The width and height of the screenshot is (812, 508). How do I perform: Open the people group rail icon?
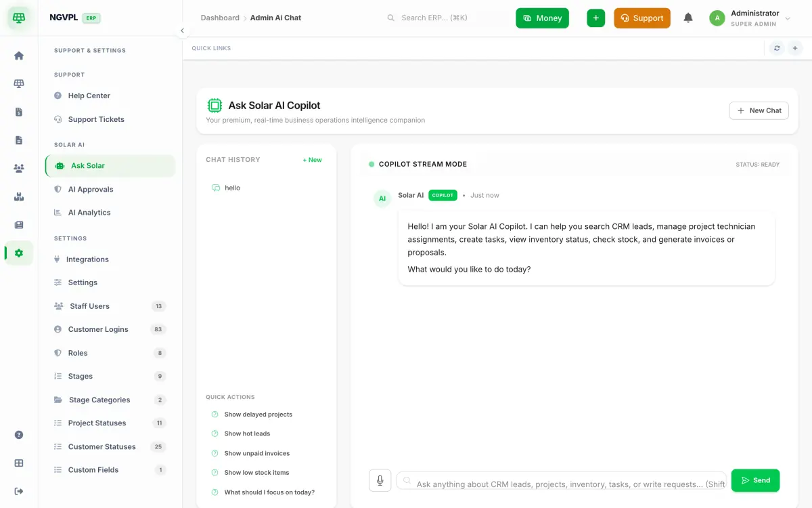(x=19, y=169)
